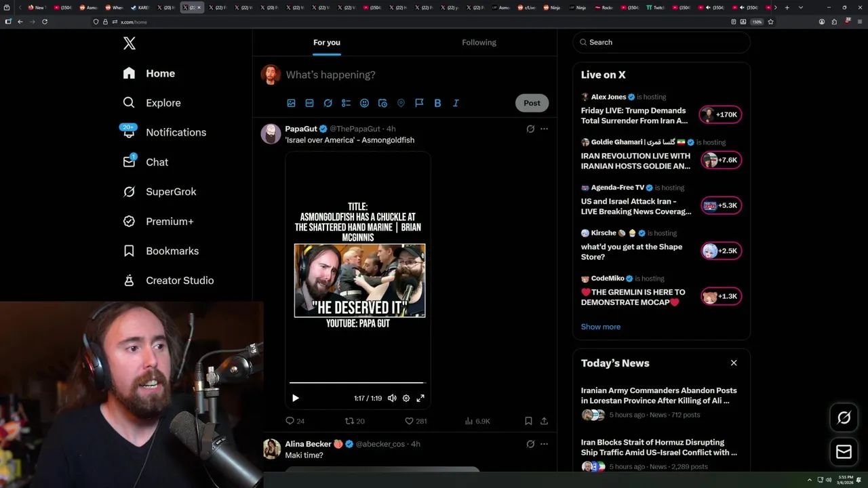
Task: Open a new browser tab
Action: coord(787,7)
